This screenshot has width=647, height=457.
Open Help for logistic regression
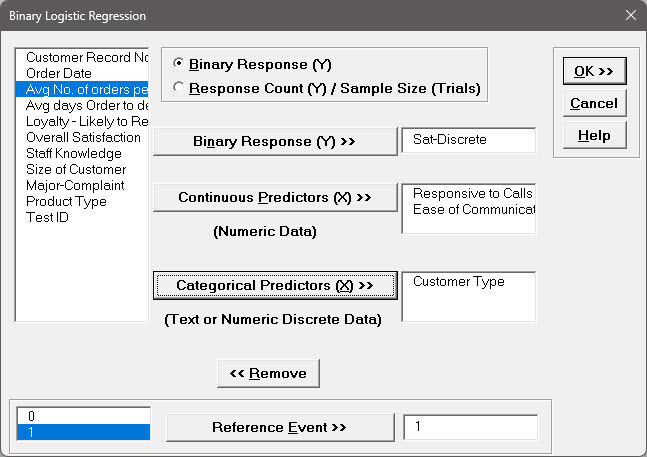[593, 135]
